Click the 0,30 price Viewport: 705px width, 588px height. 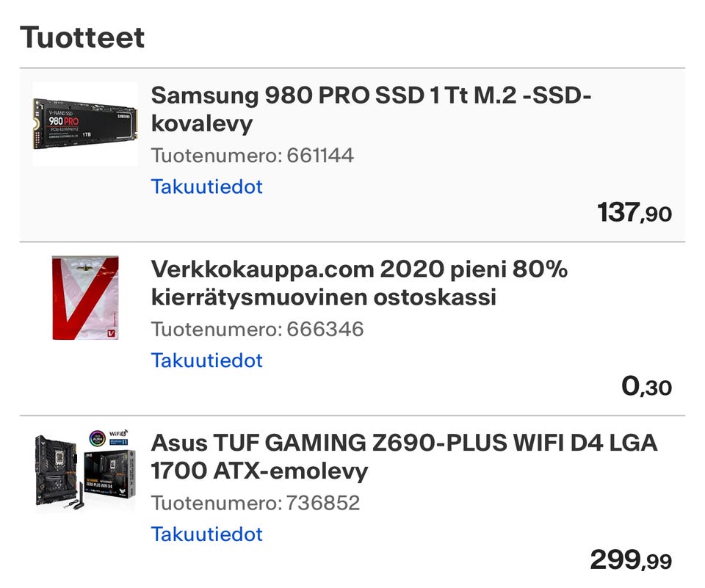646,387
